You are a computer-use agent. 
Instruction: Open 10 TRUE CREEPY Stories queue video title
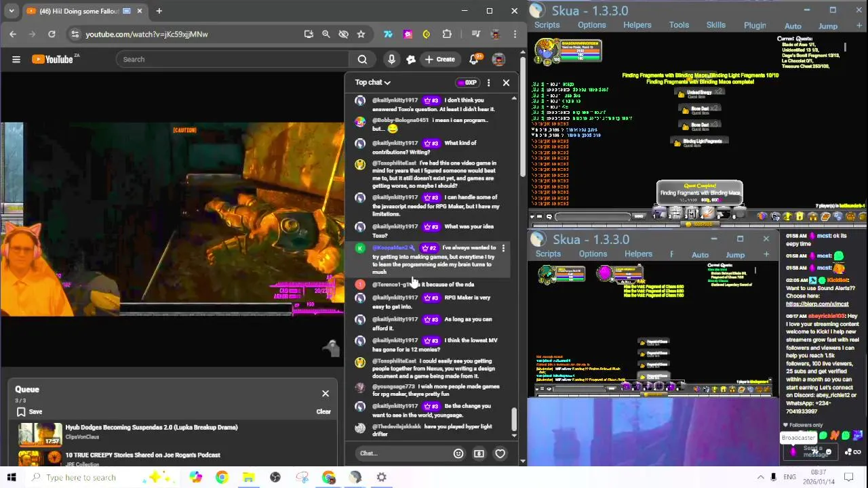pos(142,455)
